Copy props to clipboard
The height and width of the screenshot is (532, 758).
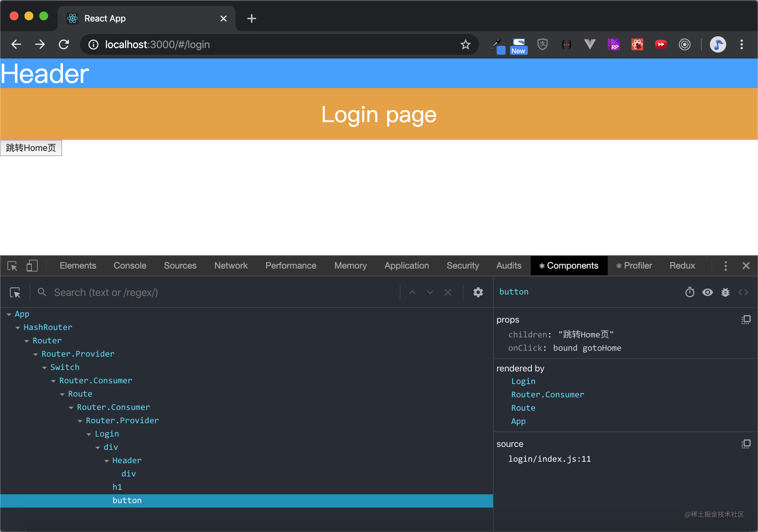(746, 320)
